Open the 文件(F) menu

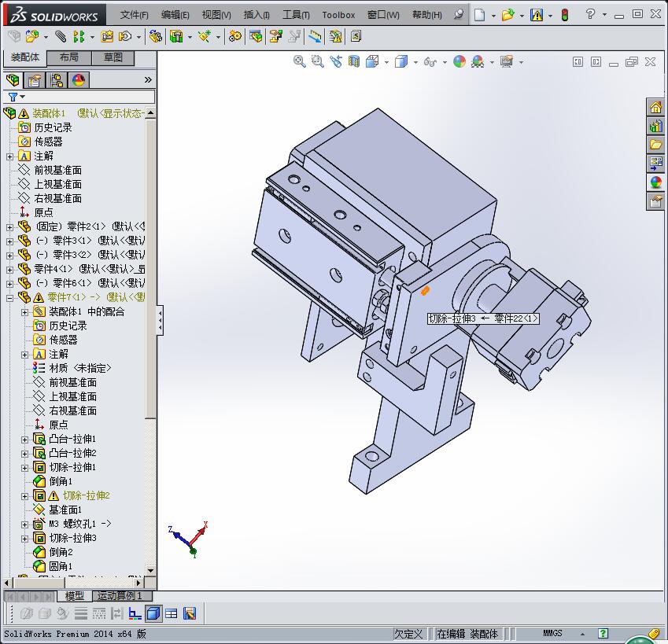135,15
